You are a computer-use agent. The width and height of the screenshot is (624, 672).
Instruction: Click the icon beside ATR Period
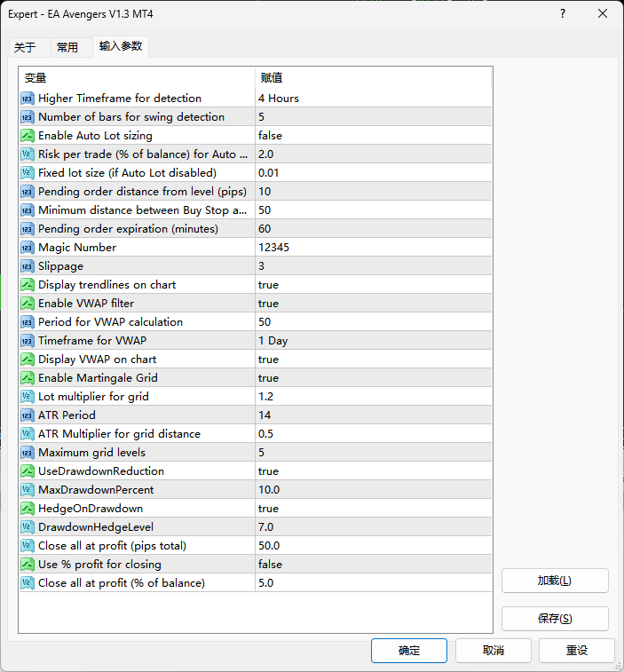27,415
